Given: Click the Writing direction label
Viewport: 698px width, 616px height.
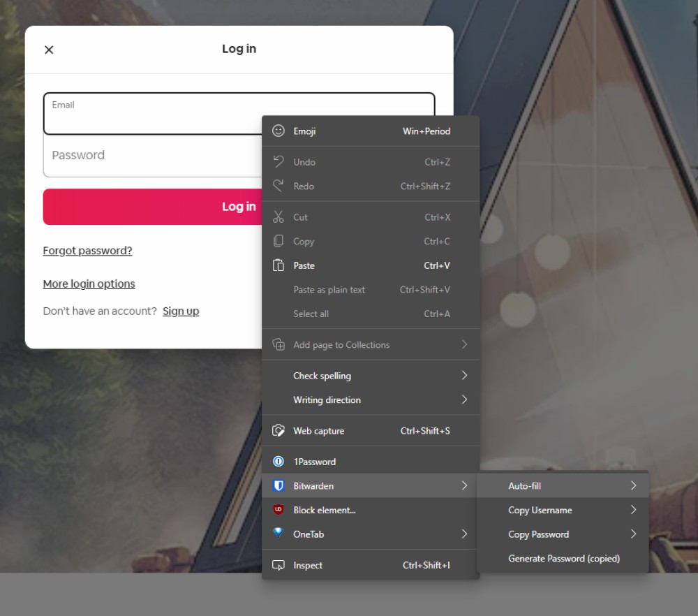Looking at the screenshot, I should point(327,400).
